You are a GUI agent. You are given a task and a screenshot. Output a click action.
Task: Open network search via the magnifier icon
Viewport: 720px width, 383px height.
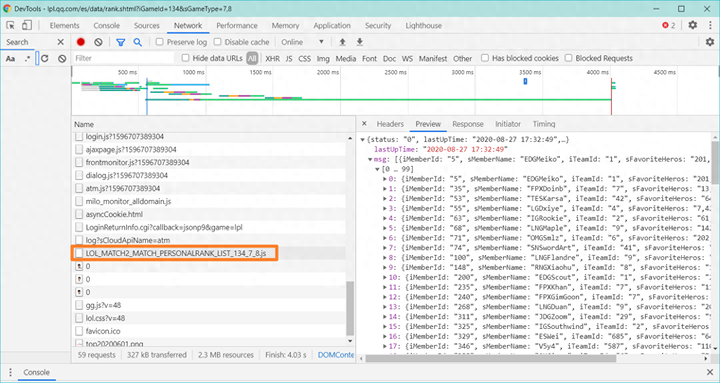coord(137,42)
